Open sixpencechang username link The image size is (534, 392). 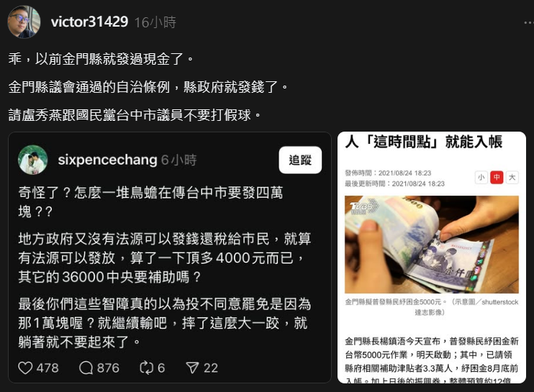click(x=108, y=160)
